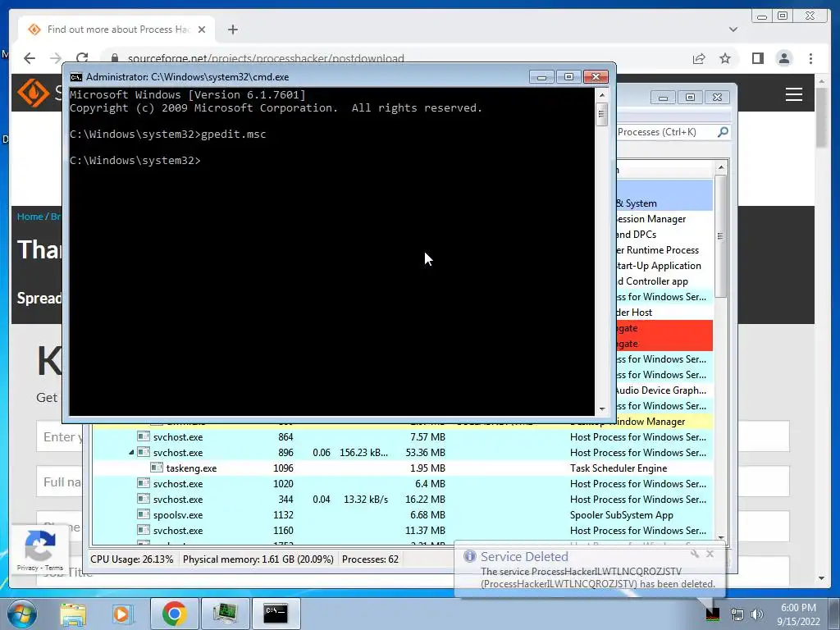The height and width of the screenshot is (630, 840).
Task: Click the Process Hacker search processes box
Action: point(665,132)
